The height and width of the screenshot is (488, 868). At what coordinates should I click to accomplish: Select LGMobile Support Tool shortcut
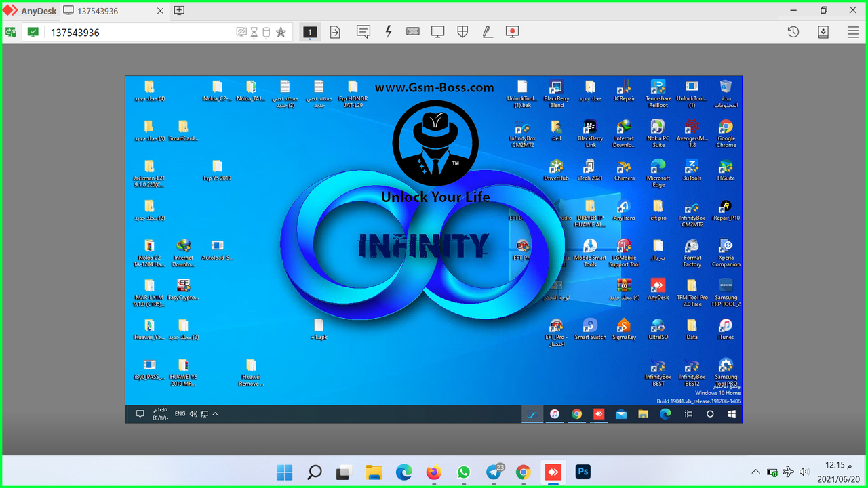[x=624, y=253]
